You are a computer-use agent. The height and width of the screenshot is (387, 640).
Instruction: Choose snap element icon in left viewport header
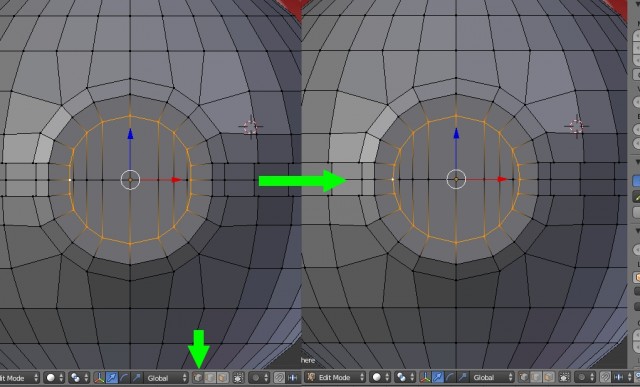point(293,378)
